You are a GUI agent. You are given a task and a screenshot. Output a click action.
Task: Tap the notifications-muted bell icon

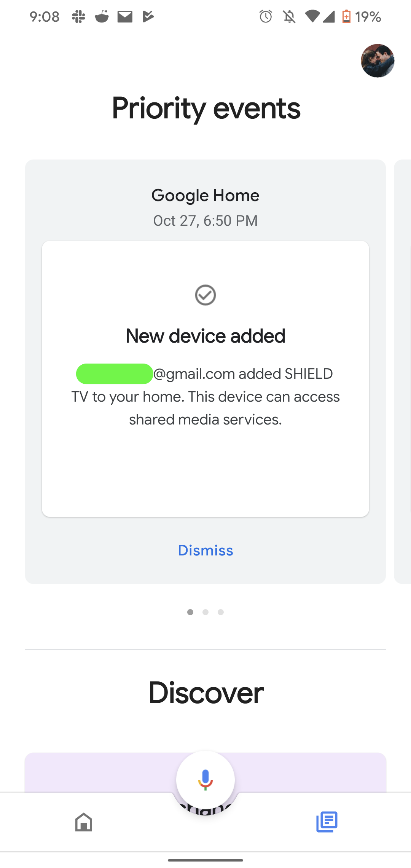[x=288, y=16]
